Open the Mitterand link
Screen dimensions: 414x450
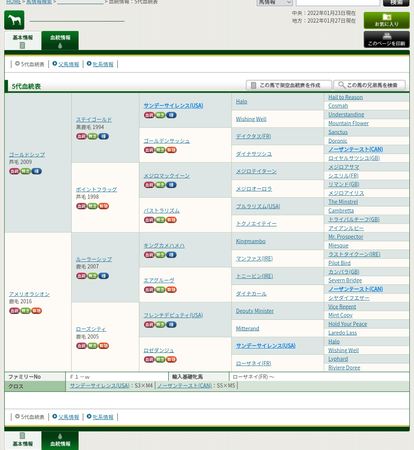click(247, 328)
